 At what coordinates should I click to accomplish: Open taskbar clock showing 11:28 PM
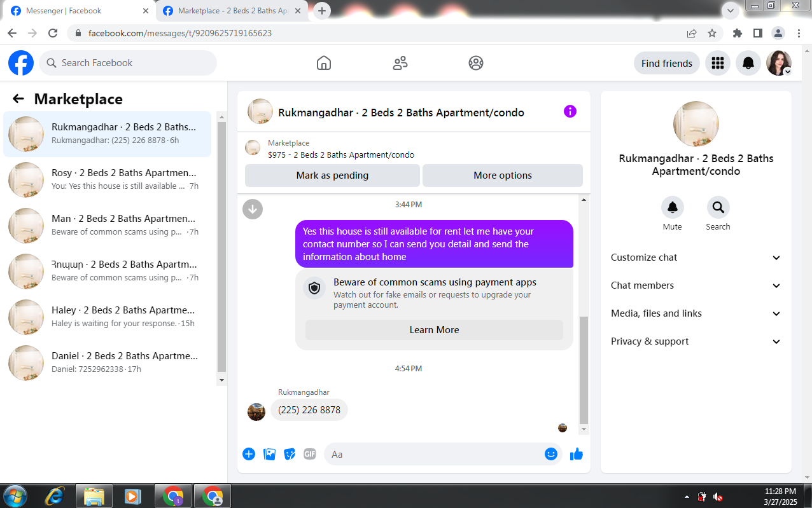(780, 497)
